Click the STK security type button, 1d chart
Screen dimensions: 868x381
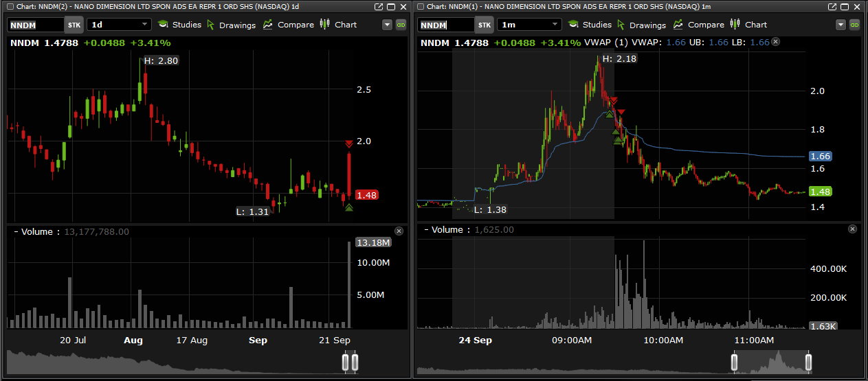click(74, 25)
